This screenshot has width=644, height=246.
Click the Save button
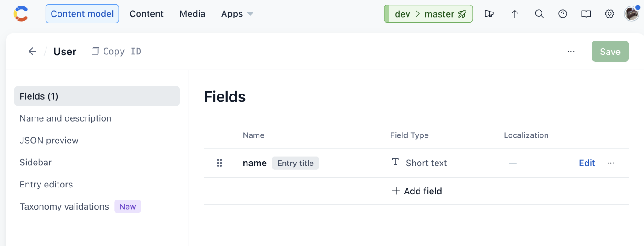[610, 52]
